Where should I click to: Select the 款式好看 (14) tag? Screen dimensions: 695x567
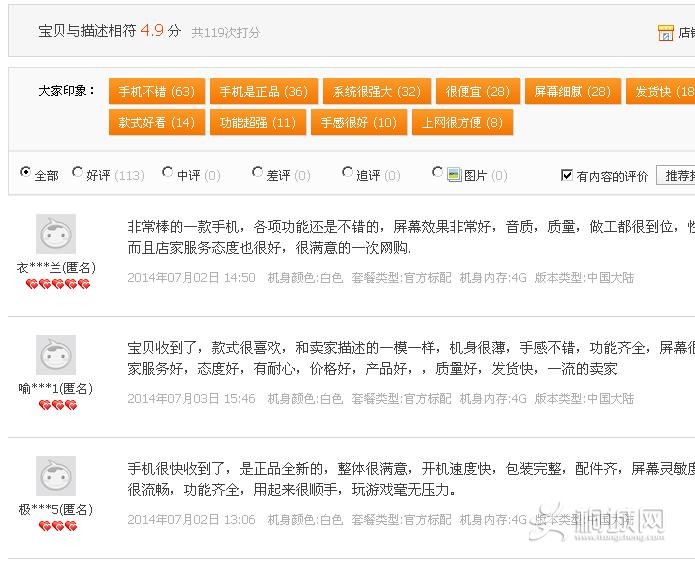(x=156, y=122)
